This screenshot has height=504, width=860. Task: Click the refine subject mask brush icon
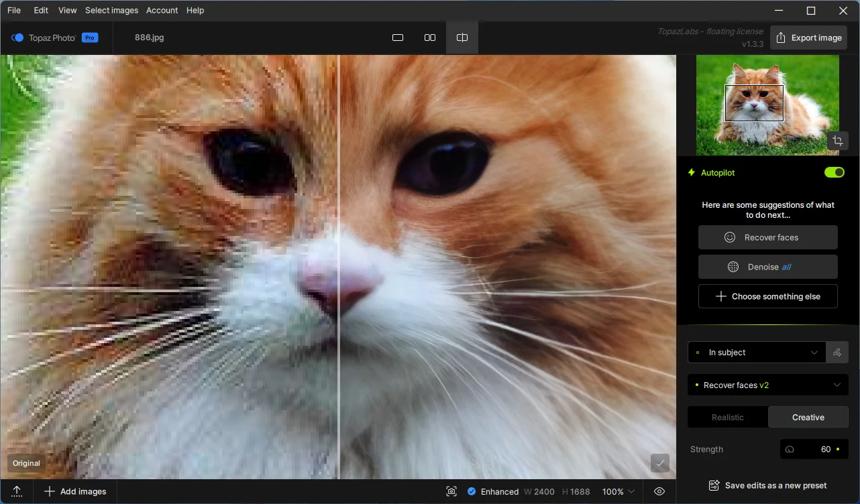(837, 353)
